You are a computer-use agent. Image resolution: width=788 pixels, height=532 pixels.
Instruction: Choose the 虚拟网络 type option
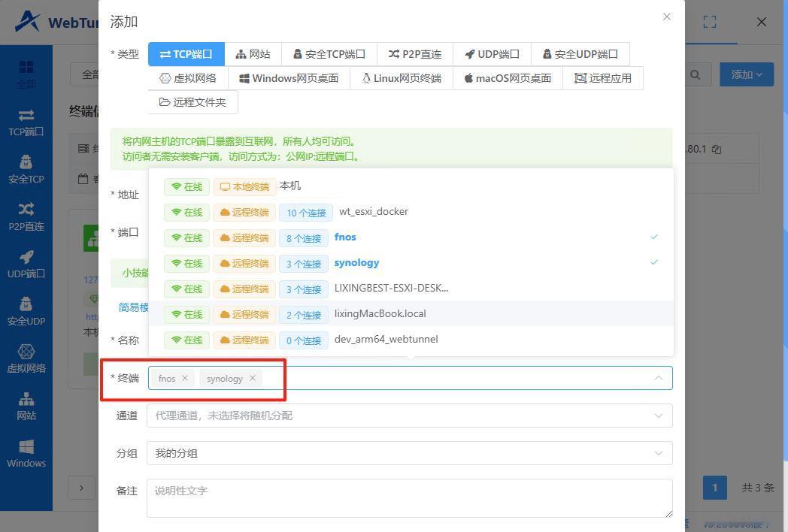coord(188,78)
